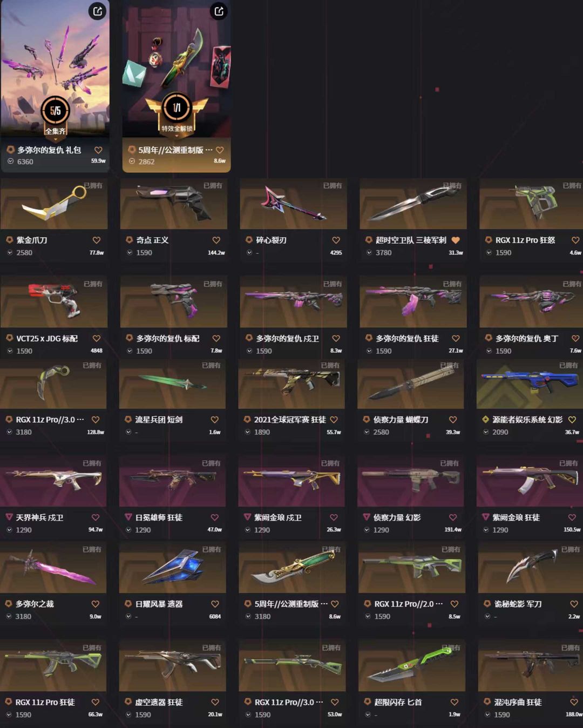The image size is (583, 728).
Task: Open the 2021全球冠军赛 狂徒 title
Action: [290, 420]
